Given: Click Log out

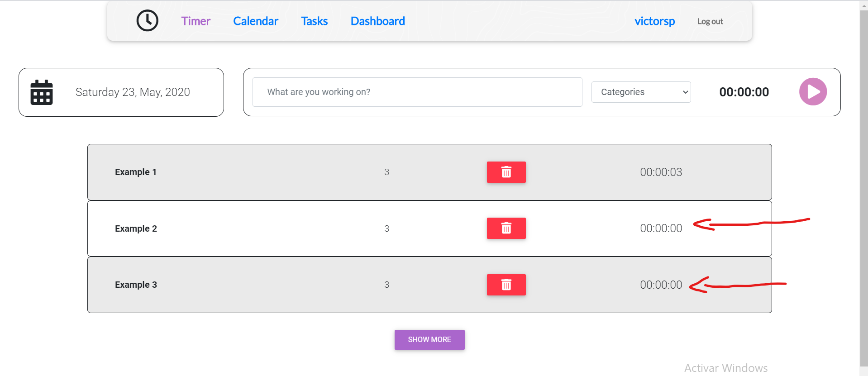Looking at the screenshot, I should pos(710,21).
